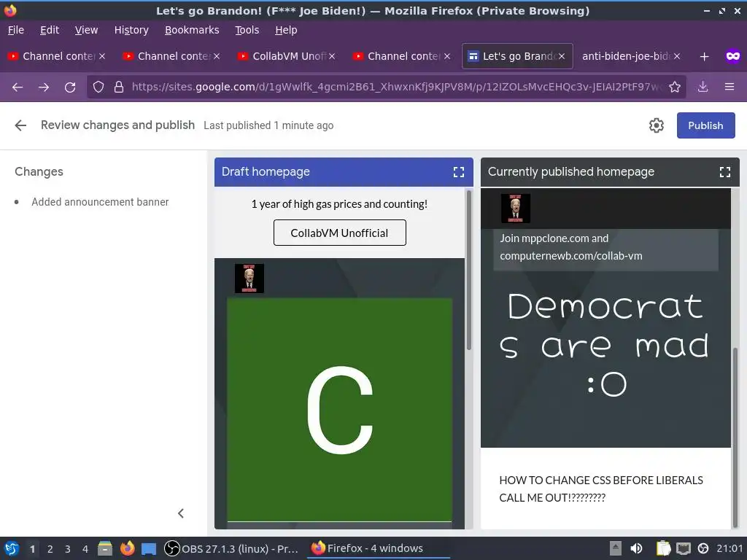Open the Edit menu
This screenshot has width=747, height=560.
[50, 30]
